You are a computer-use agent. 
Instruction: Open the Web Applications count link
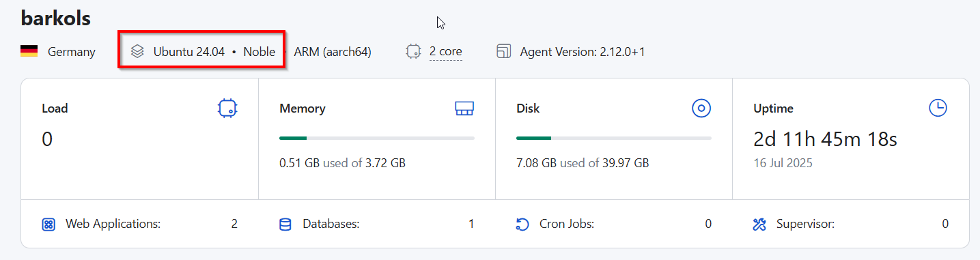click(x=234, y=224)
